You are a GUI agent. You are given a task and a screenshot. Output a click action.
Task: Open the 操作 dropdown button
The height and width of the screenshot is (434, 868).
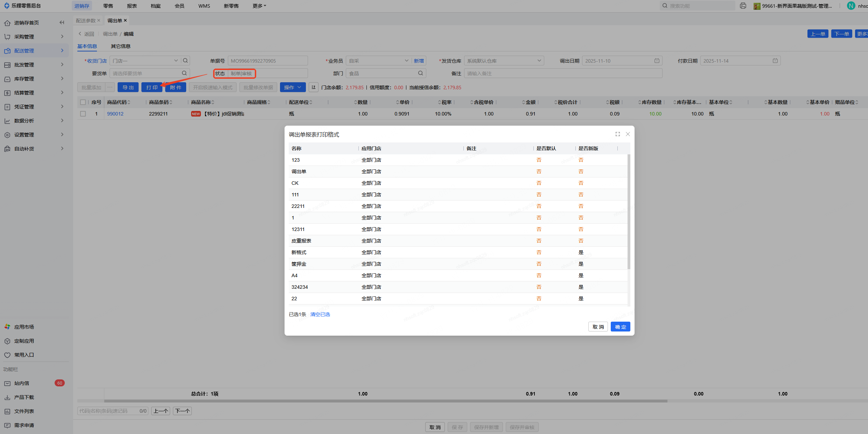click(x=293, y=87)
